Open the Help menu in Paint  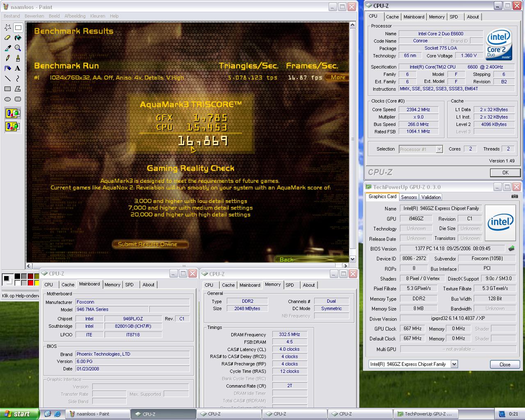point(114,16)
